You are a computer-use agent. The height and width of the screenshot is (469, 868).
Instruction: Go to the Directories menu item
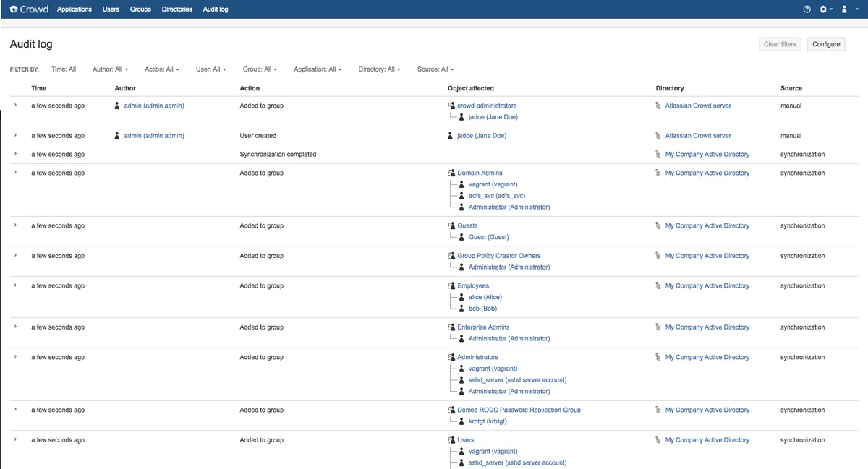click(x=177, y=9)
